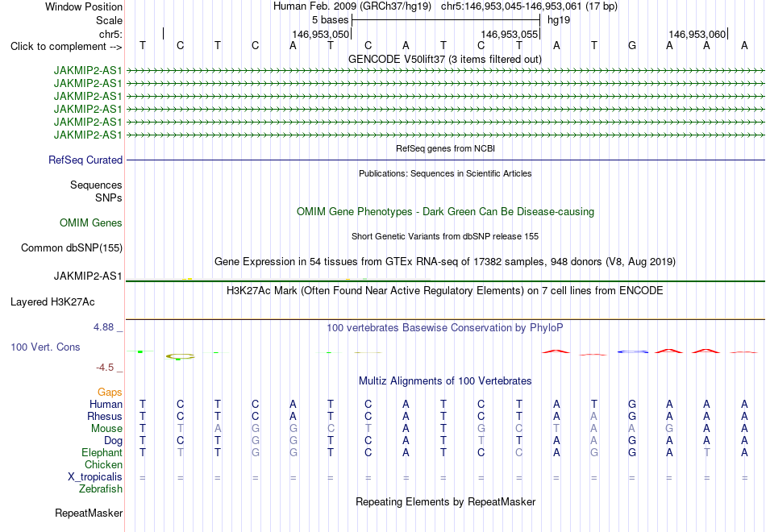Click the OMIM Gene Phenotypes track title
Screen dimensions: 766x532
[446, 212]
